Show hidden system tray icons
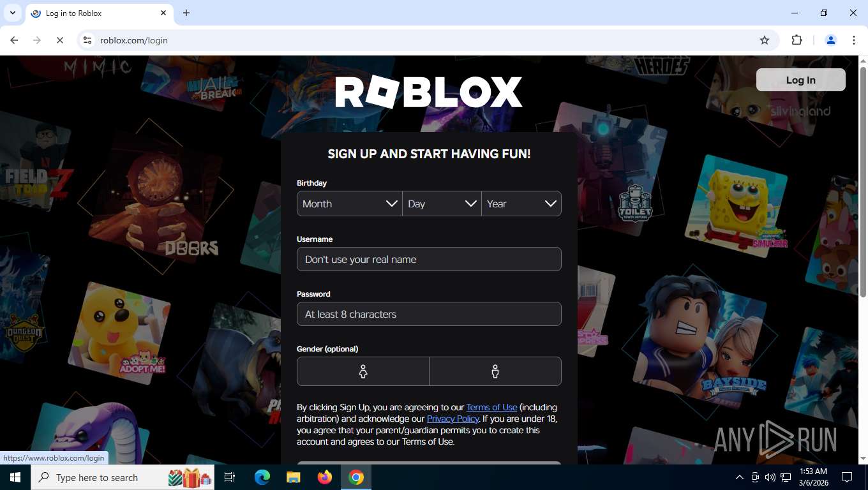The width and height of the screenshot is (868, 490). 740,477
